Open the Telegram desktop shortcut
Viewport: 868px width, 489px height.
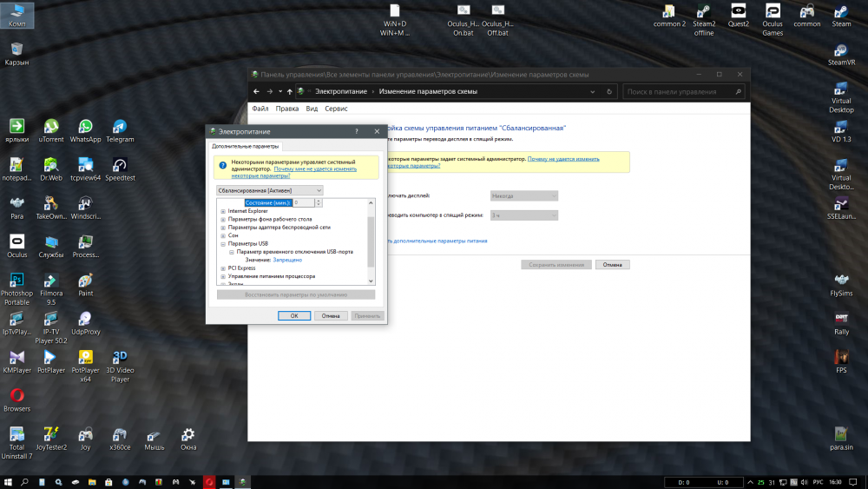tap(120, 129)
